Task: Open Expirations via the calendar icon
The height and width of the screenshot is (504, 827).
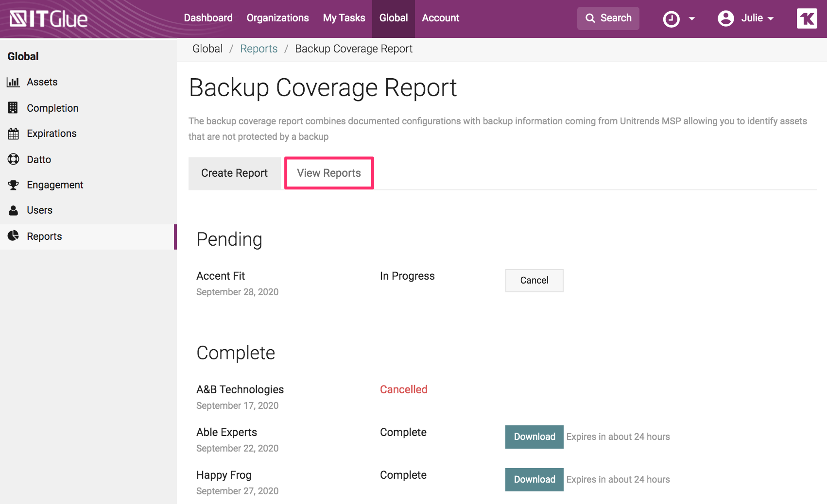Action: [x=13, y=133]
